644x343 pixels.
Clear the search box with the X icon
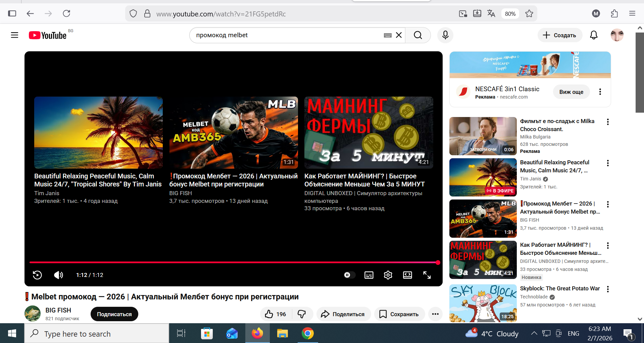pos(399,35)
